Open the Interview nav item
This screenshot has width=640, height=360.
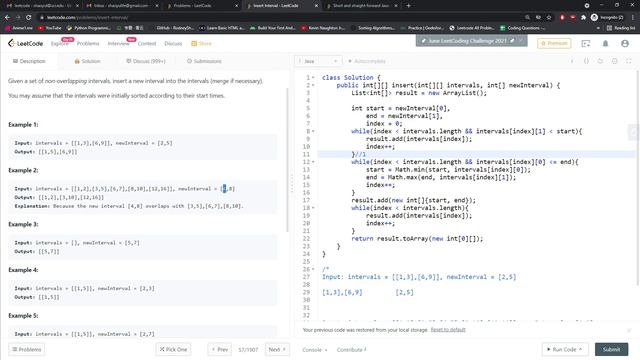click(118, 44)
